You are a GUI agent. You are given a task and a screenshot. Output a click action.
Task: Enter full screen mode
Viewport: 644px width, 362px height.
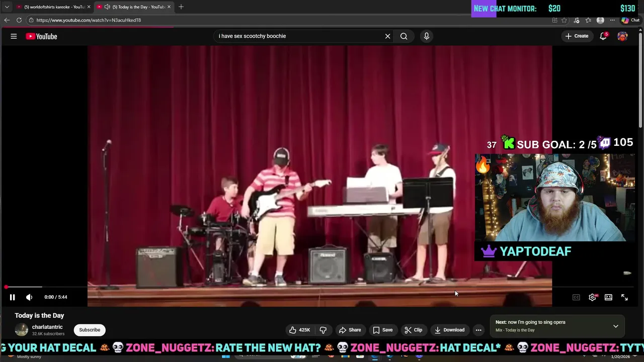[x=624, y=297]
